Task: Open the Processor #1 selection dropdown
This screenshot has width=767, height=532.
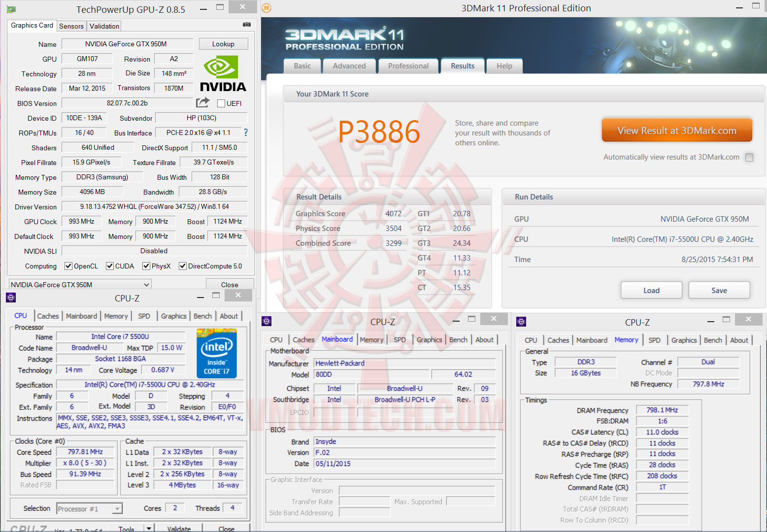Action: coord(90,509)
